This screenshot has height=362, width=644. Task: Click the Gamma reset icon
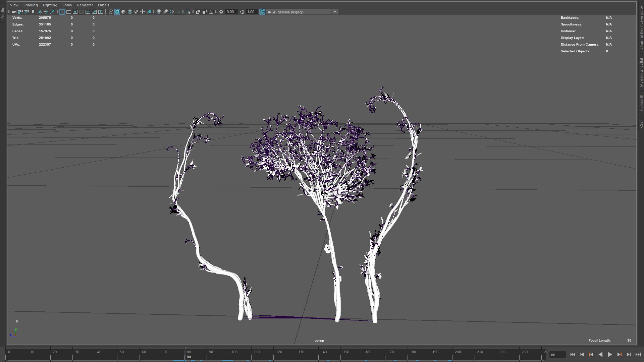(241, 12)
